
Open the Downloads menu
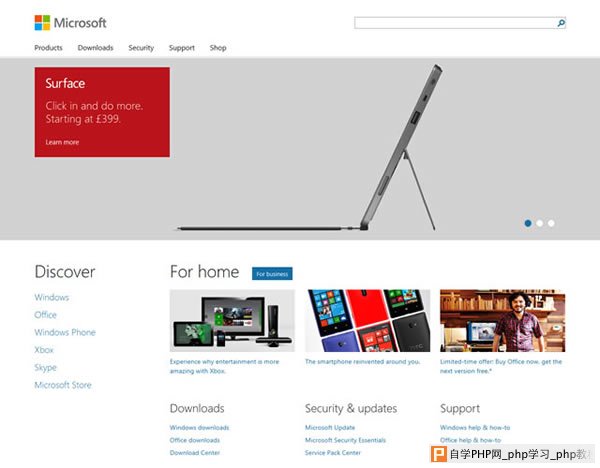click(x=95, y=48)
